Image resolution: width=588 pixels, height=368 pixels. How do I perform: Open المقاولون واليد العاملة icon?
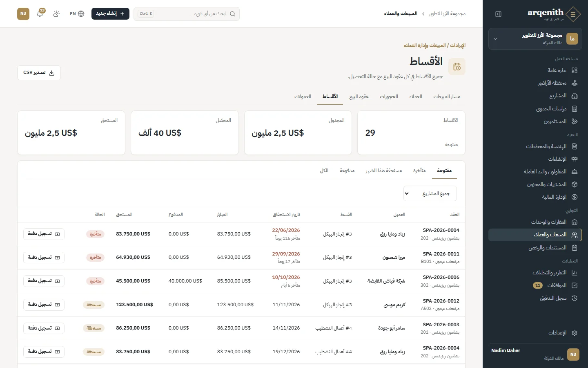[575, 172]
